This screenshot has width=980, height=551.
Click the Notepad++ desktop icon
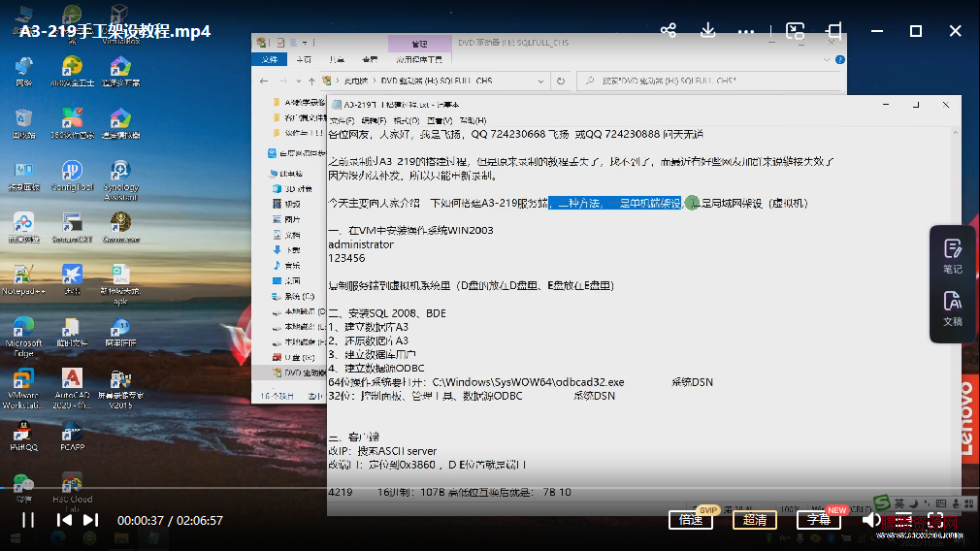[x=23, y=280]
